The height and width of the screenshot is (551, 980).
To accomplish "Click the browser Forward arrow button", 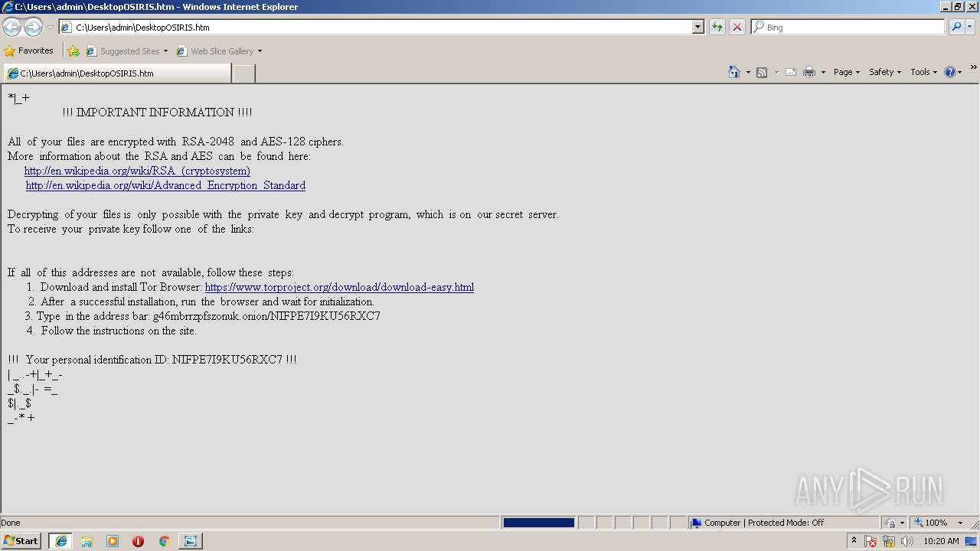I will [x=33, y=27].
